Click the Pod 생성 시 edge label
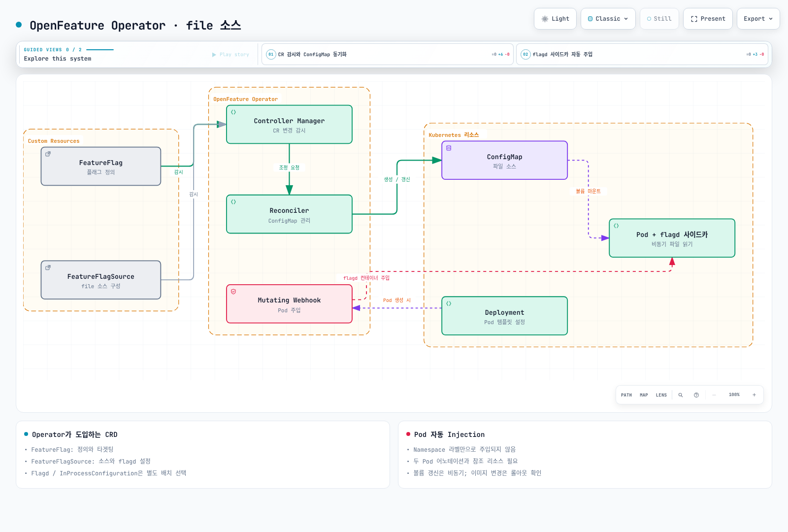788x532 pixels. coord(397,300)
